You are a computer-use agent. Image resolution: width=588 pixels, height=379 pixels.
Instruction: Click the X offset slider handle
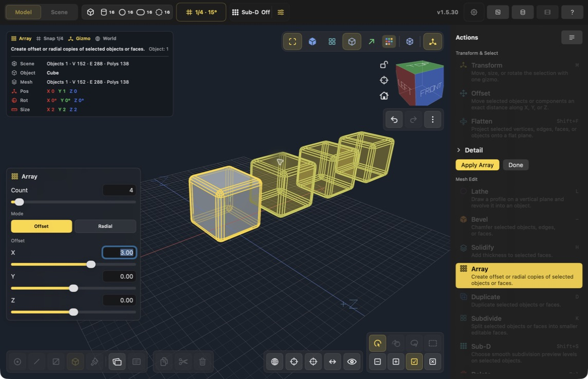click(x=91, y=264)
